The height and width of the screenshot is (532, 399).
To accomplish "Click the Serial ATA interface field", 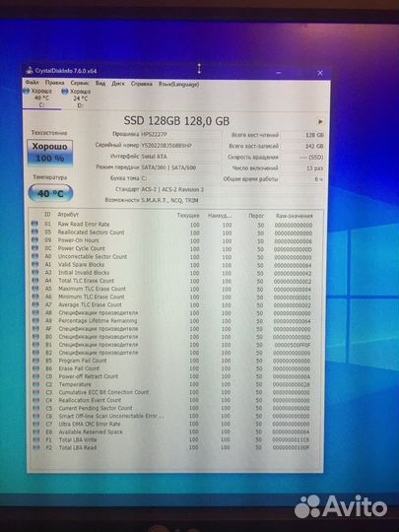I will pos(180,157).
